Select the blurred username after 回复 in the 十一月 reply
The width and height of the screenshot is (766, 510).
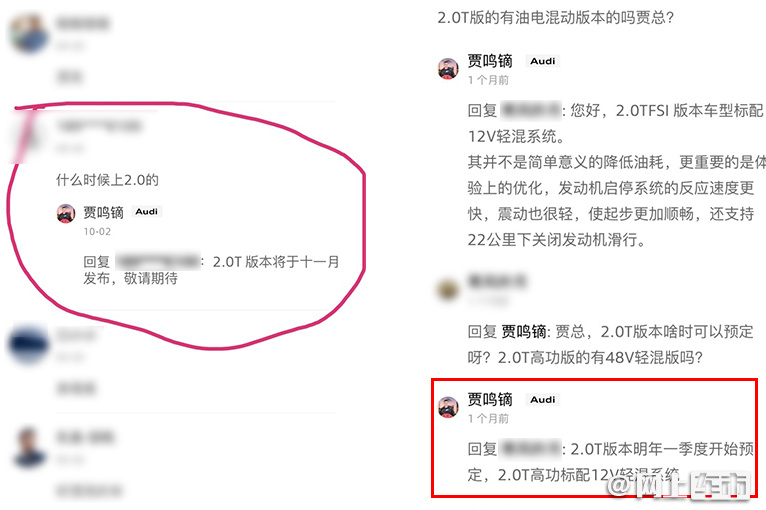click(x=158, y=262)
